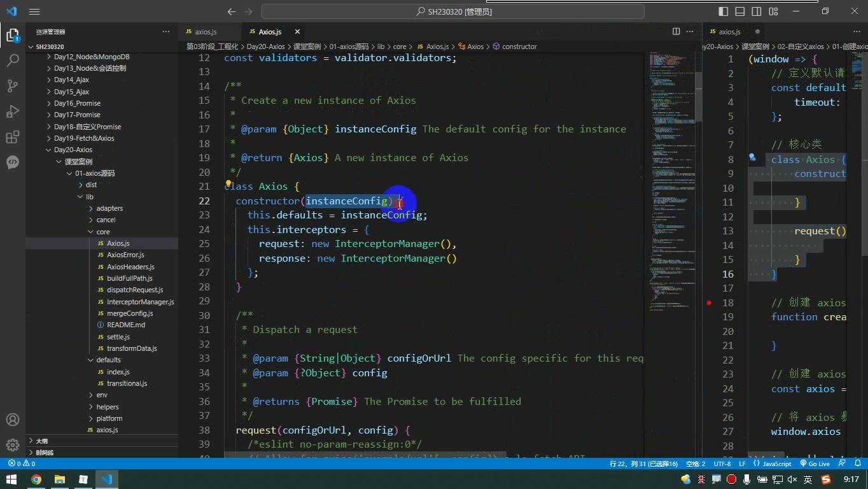Toggle the panel layout button
The width and height of the screenshot is (868, 489).
coord(740,11)
